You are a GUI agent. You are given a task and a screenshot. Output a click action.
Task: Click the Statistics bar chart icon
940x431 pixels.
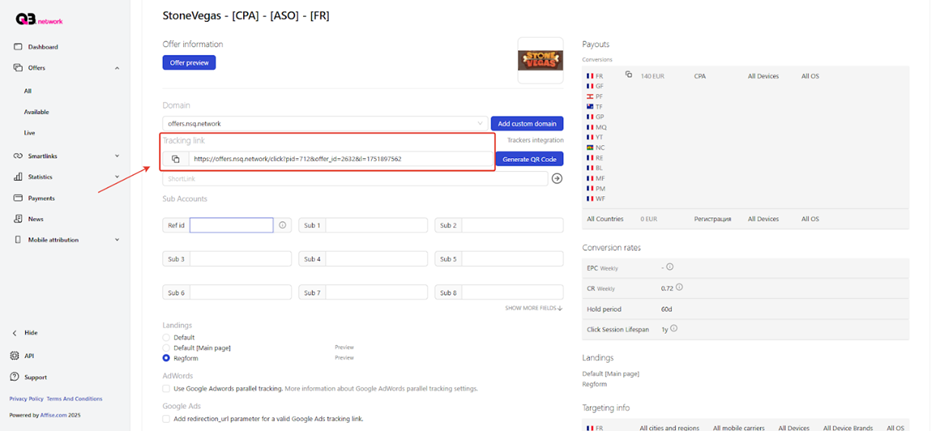point(17,177)
